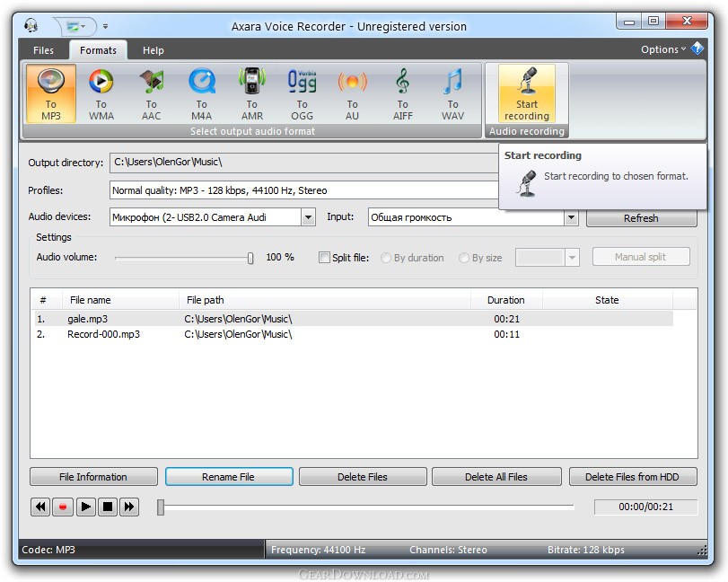This screenshot has height=582, width=728.
Task: Select To AMR output format
Action: (x=251, y=93)
